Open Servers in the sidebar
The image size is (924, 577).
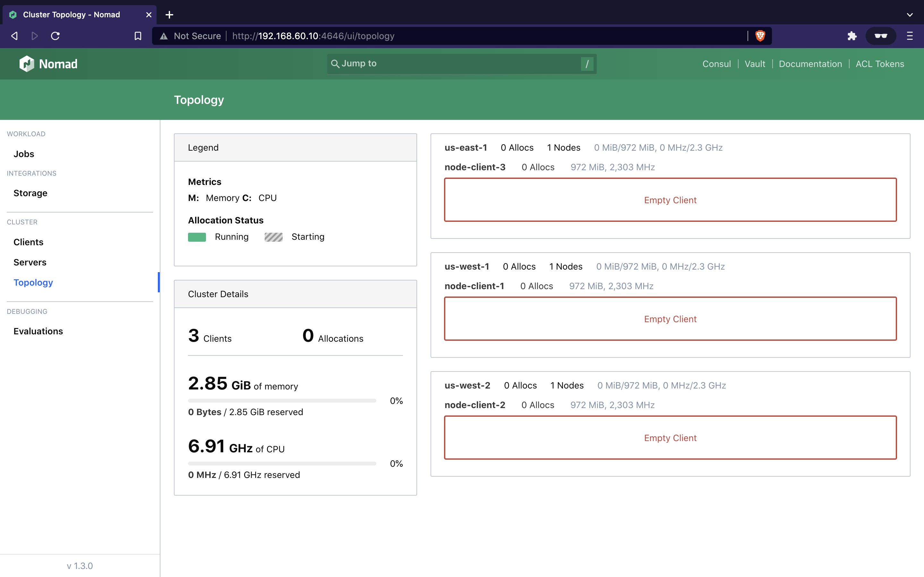30,262
